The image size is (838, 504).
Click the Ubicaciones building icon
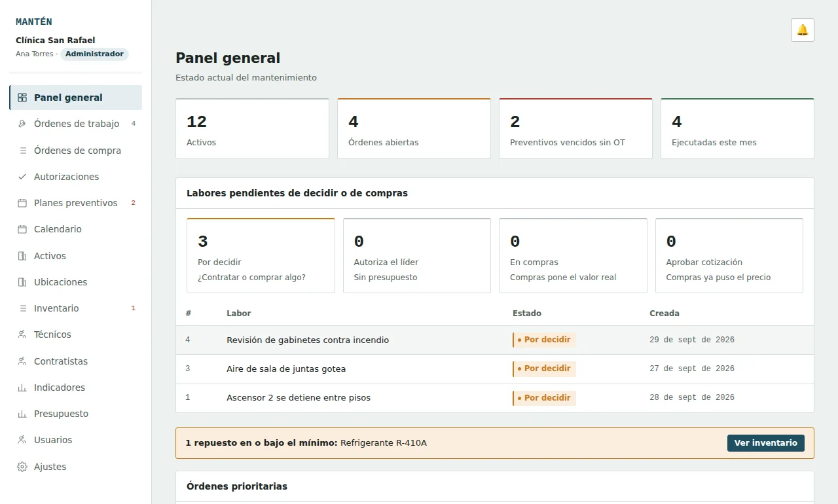pos(22,282)
